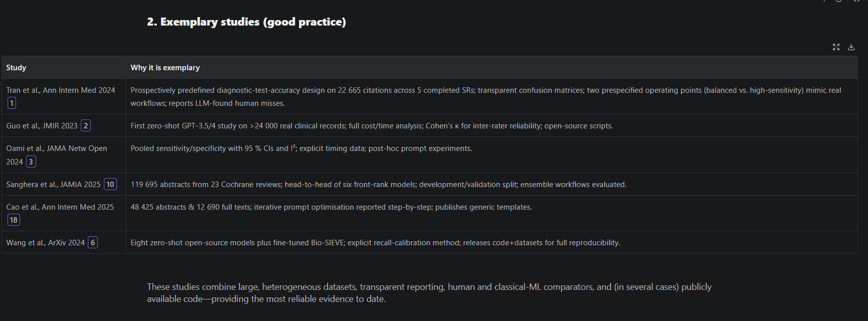Viewport: 868px width, 321px height.
Task: Expand the table to fullscreen view
Action: (x=836, y=47)
